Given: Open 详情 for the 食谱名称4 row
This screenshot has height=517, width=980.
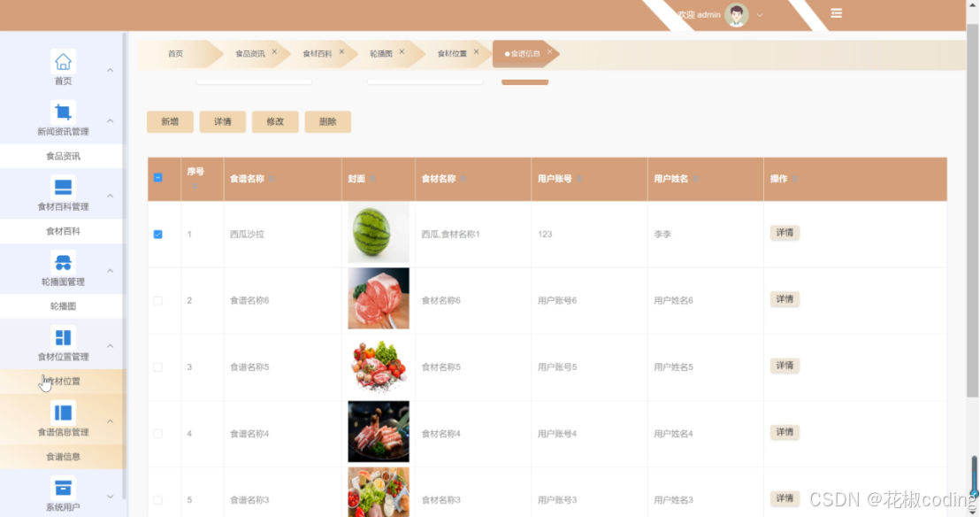Looking at the screenshot, I should pos(785,432).
